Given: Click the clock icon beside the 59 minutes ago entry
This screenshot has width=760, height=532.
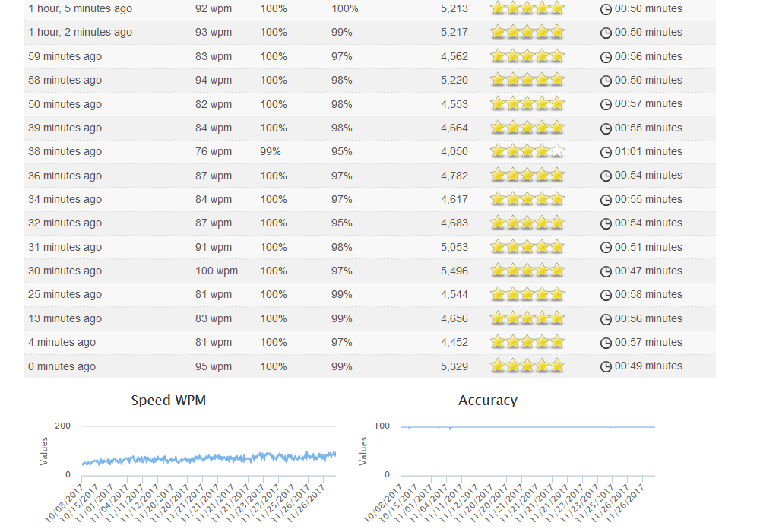Looking at the screenshot, I should 606,57.
